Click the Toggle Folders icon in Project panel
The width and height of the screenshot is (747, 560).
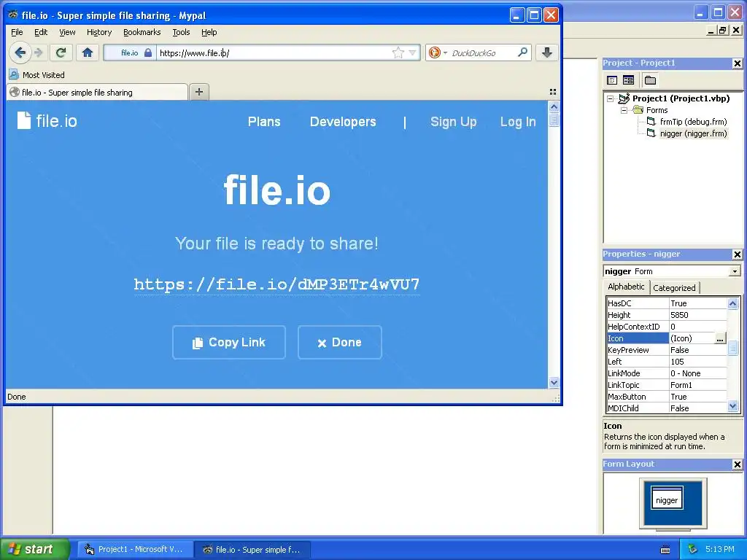coord(650,80)
